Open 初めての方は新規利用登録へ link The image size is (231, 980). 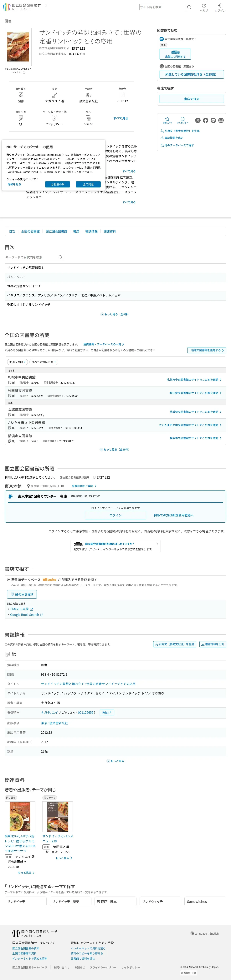click(174, 515)
